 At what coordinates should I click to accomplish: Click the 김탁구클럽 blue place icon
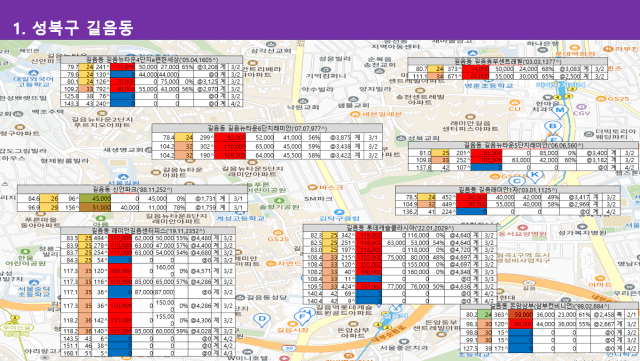pos(339,212)
